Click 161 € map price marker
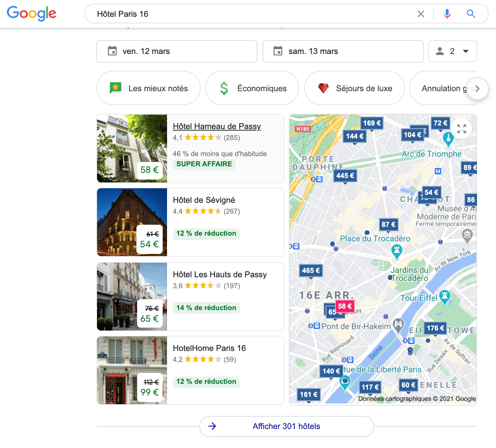 click(309, 395)
